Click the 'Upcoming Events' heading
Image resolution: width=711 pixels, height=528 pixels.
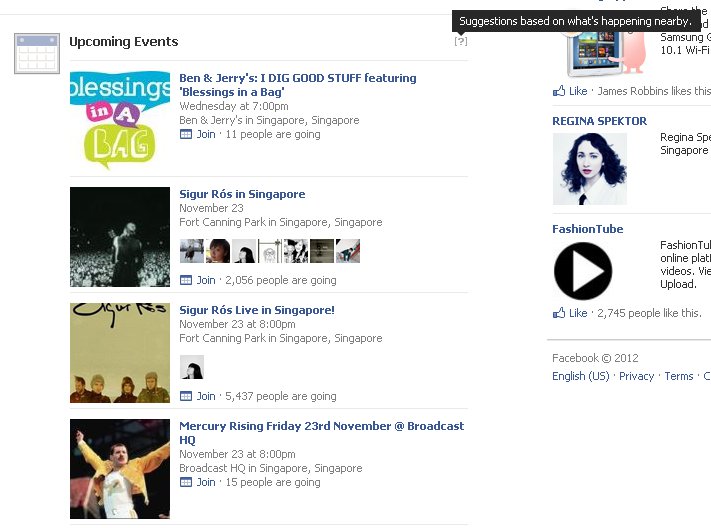point(124,42)
